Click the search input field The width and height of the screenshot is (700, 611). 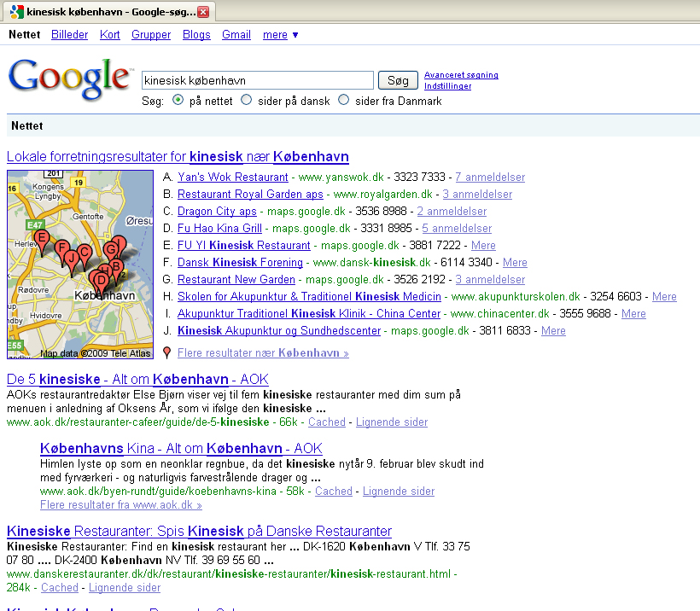click(258, 80)
